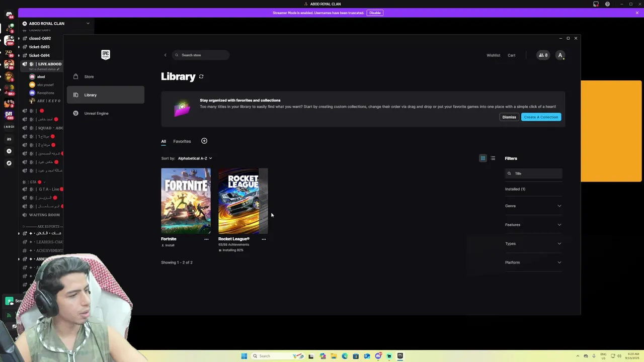Open the account profile avatar
The height and width of the screenshot is (362, 644).
click(x=560, y=55)
